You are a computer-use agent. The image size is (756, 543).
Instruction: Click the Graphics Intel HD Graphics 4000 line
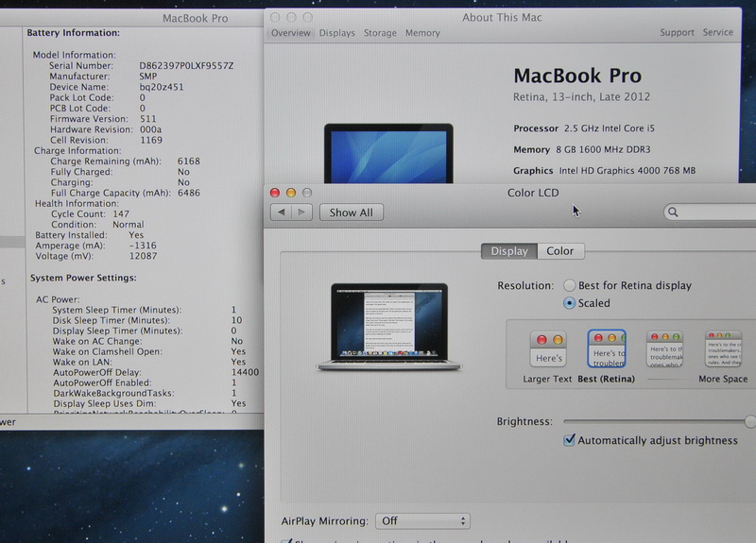coord(604,171)
